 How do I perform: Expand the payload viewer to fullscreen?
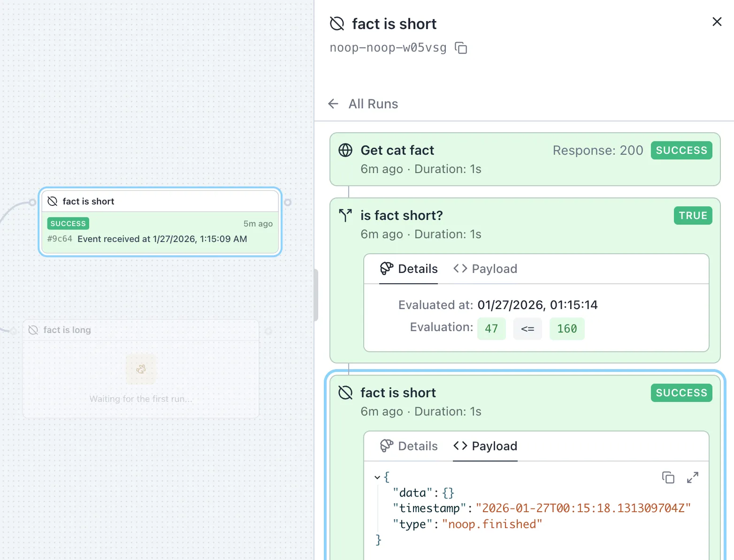(x=692, y=477)
